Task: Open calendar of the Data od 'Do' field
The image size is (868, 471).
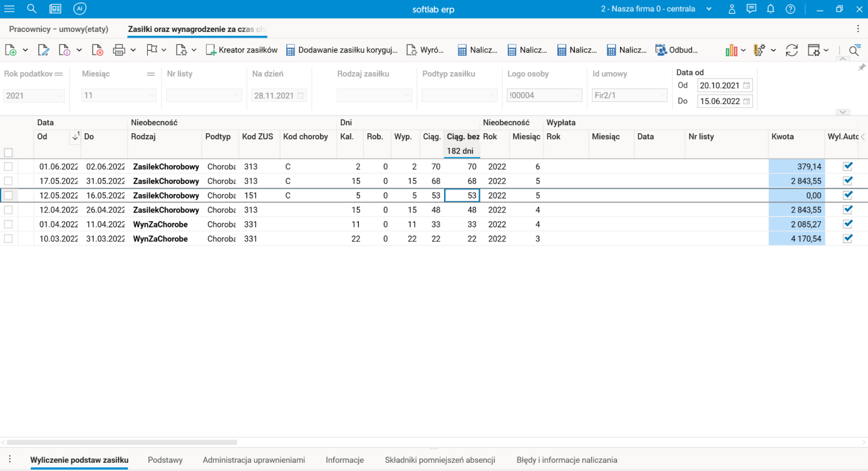Action: [747, 101]
